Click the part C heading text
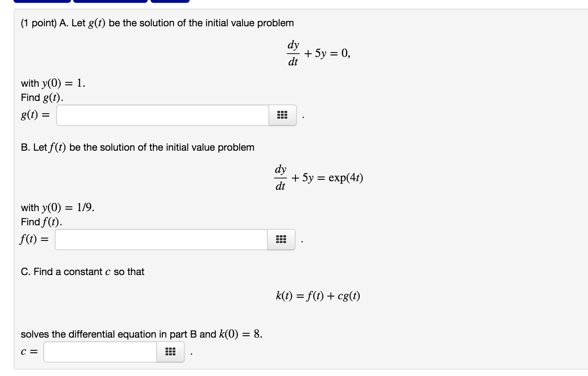This screenshot has height=376, width=588. [x=82, y=272]
